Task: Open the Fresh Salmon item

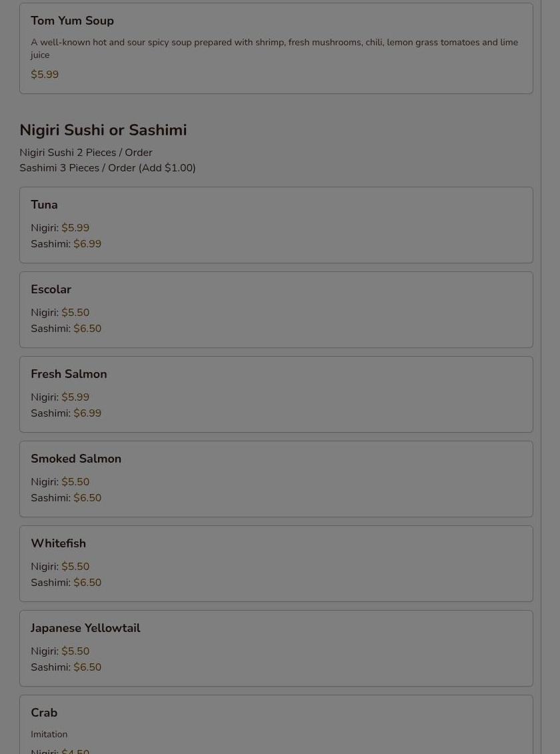Action: pyautogui.click(x=69, y=374)
